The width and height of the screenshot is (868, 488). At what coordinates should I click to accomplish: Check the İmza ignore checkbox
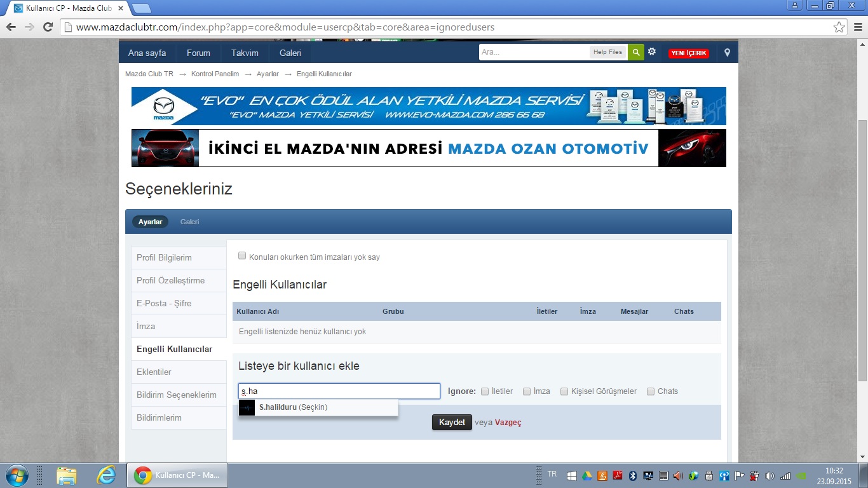coord(527,391)
